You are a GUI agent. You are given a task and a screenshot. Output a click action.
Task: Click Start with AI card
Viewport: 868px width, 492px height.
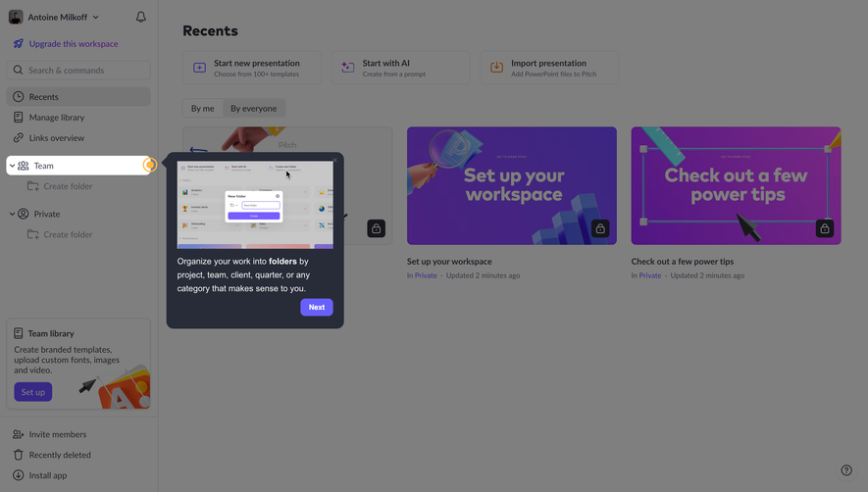coord(401,68)
